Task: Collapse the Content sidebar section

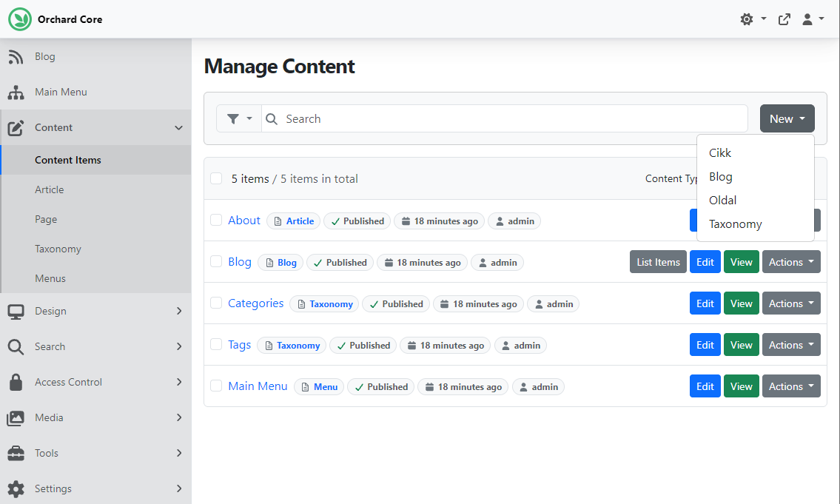Action: tap(179, 127)
